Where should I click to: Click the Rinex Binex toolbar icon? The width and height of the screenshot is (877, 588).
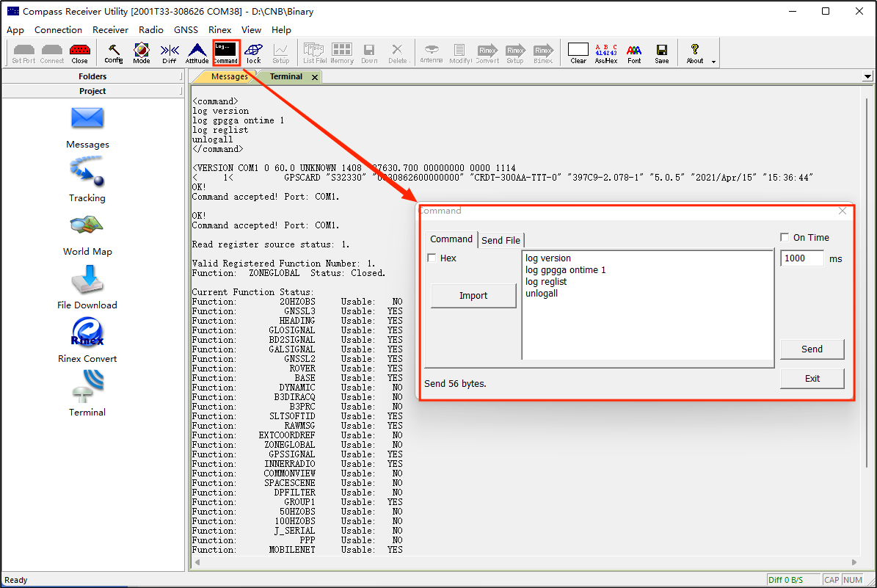pyautogui.click(x=543, y=54)
